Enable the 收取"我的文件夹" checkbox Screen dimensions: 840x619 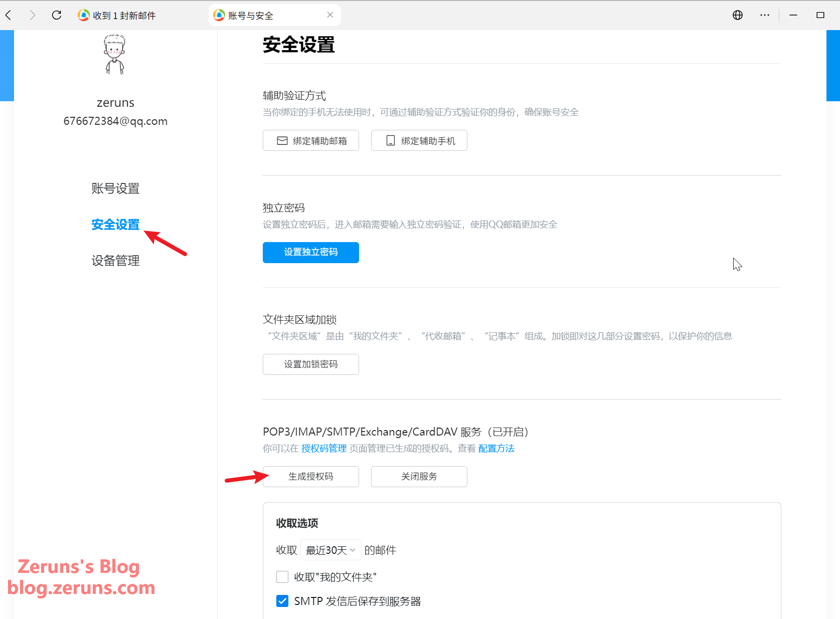tap(282, 577)
